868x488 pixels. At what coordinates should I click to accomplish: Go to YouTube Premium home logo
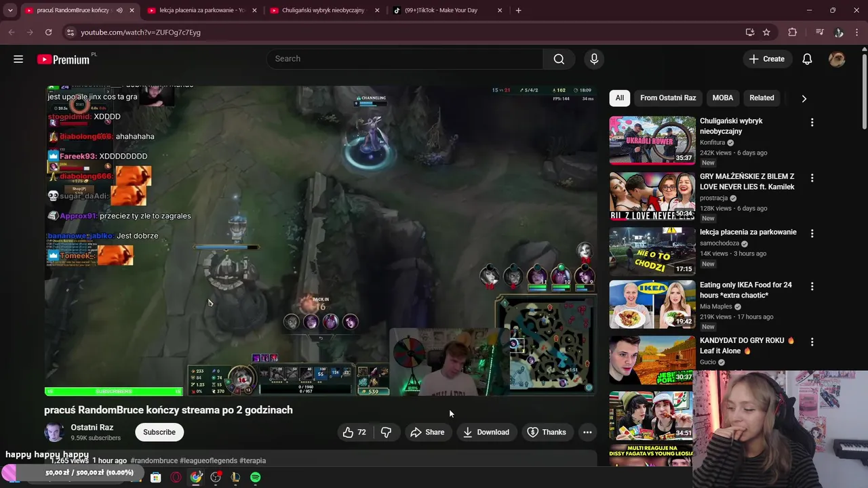point(63,60)
